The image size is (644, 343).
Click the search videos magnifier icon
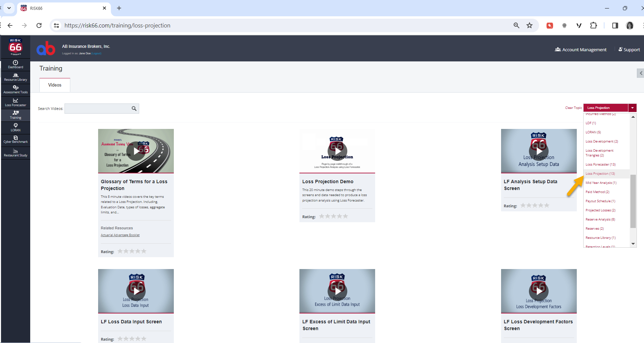pyautogui.click(x=134, y=109)
